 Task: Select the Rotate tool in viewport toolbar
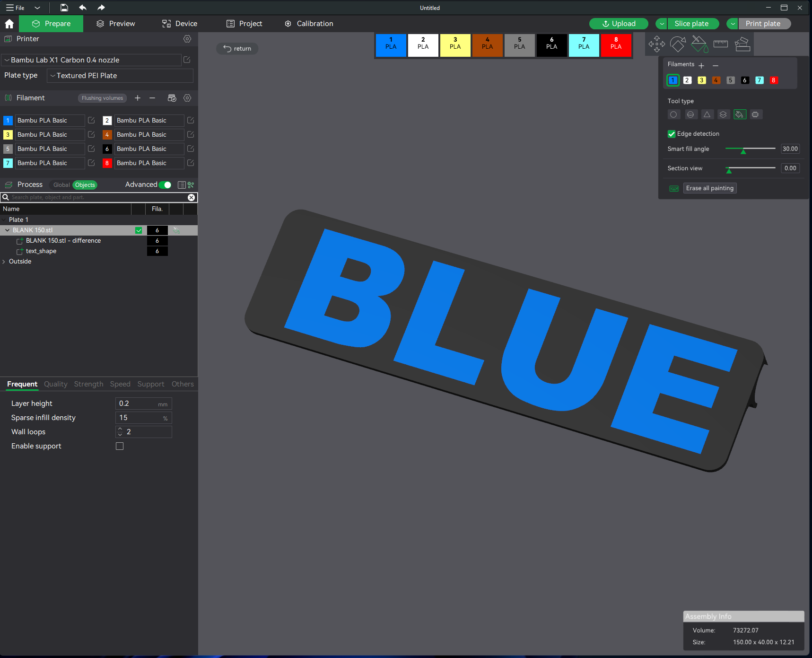click(678, 44)
